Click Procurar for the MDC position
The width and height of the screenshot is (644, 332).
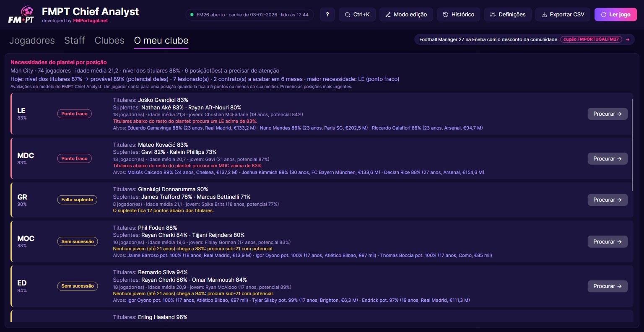pos(608,158)
